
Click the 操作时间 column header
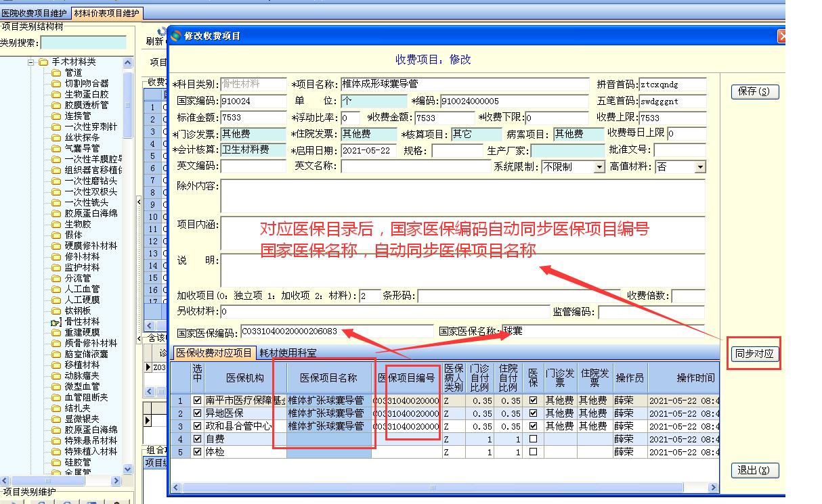[x=684, y=377]
